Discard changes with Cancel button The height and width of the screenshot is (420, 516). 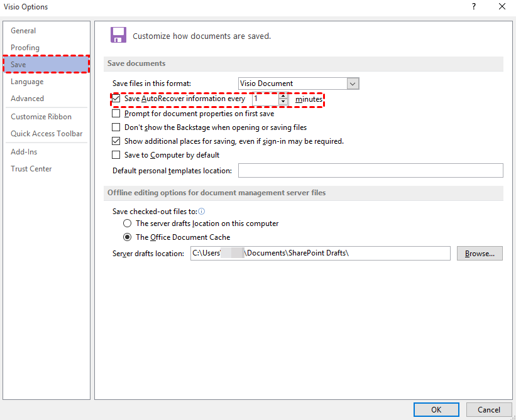(489, 410)
